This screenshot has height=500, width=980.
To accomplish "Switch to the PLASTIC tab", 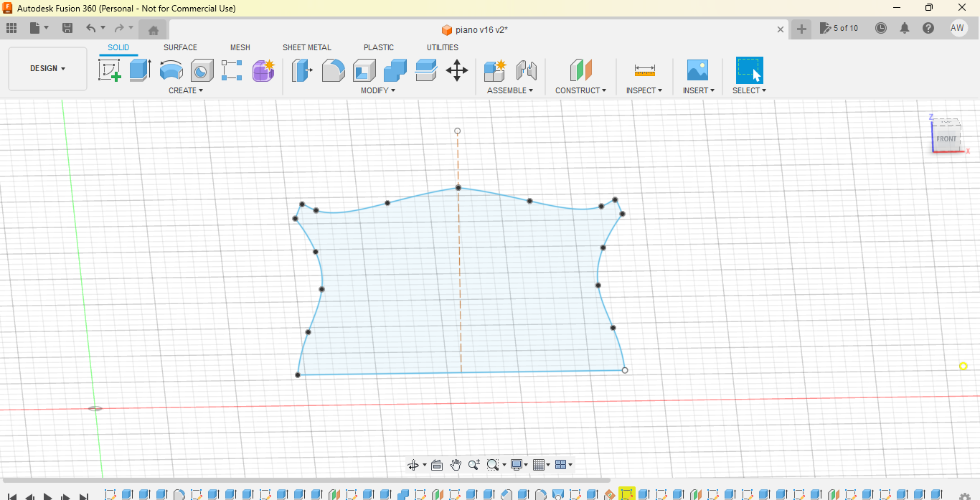I will click(379, 47).
